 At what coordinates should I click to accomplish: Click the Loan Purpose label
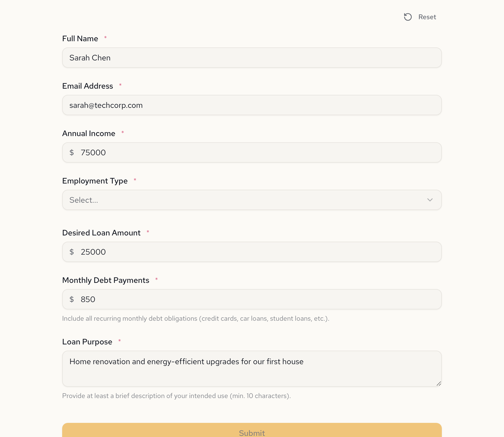pos(87,342)
